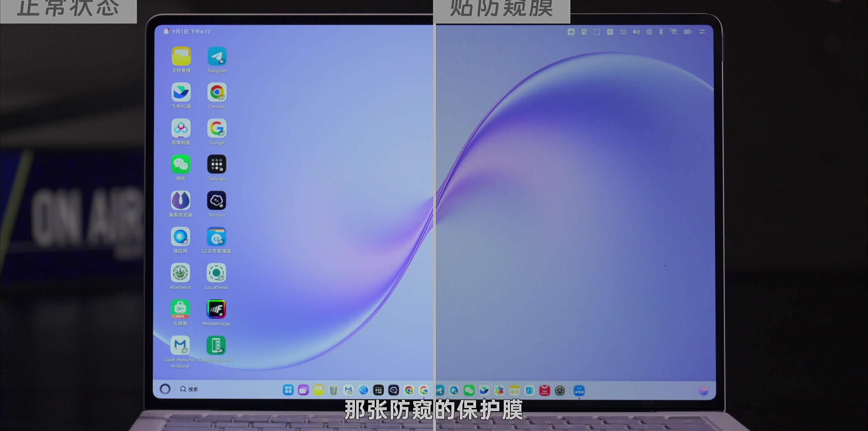Screen dimensions: 868x431
Task: Toggle the muted sound icon in status bar
Action: pyautogui.click(x=636, y=32)
